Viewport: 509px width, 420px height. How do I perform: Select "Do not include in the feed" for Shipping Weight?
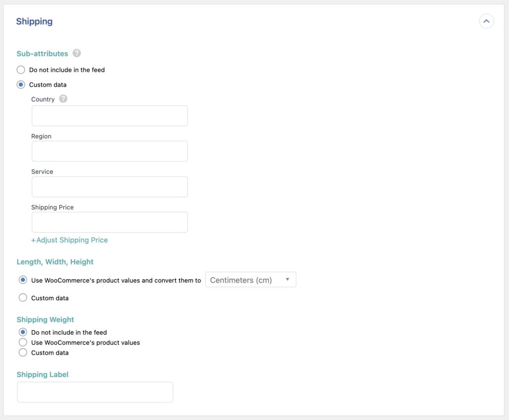[23, 332]
